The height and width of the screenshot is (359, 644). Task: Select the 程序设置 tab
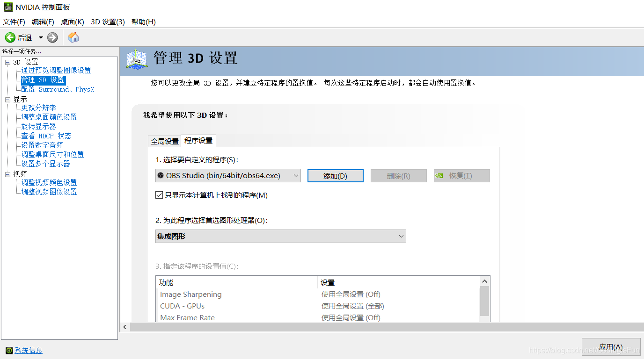(198, 140)
